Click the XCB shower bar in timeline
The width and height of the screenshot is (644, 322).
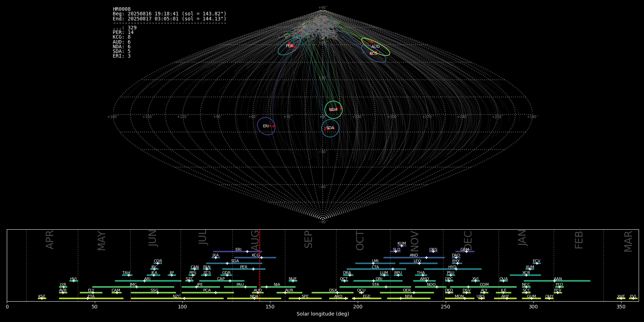click(x=525, y=275)
